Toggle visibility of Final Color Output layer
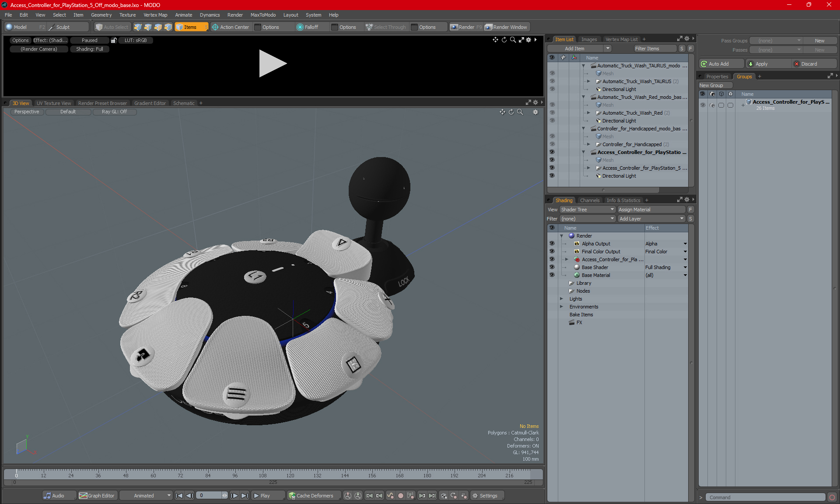The height and width of the screenshot is (504, 840). tap(552, 252)
